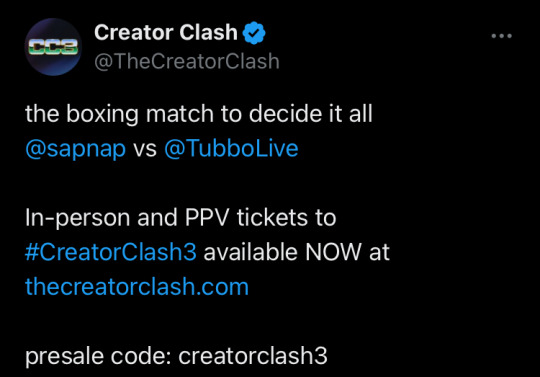The height and width of the screenshot is (377, 540).
Task: Click the creatorclash3 presale code word
Action: point(253,355)
